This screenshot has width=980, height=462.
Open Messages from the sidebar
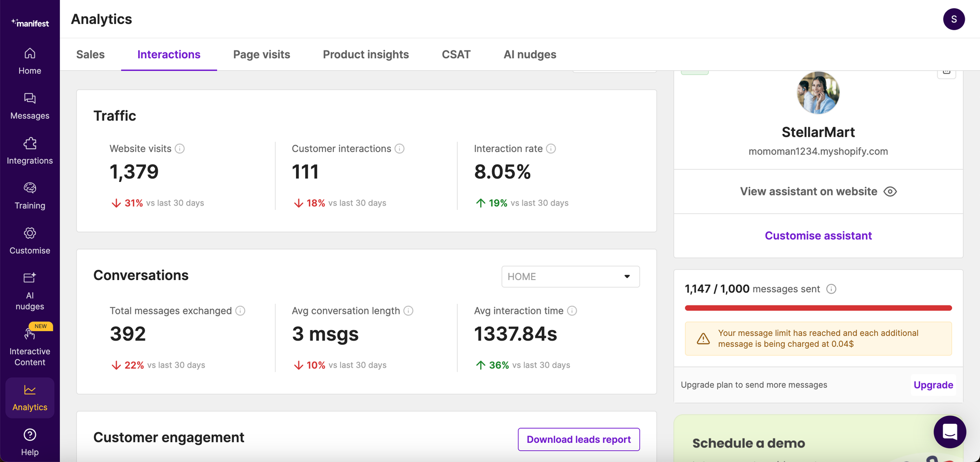pyautogui.click(x=29, y=106)
